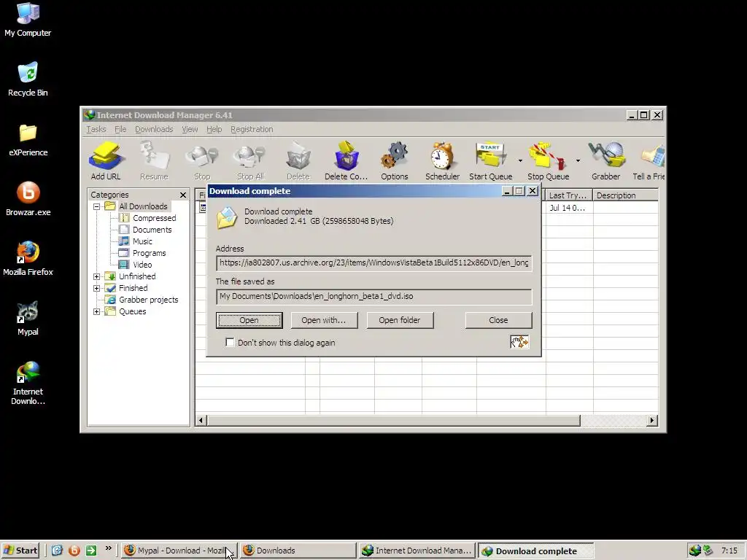Switch to Downloads taskbar window
Screen dimensions: 747x560
point(298,551)
